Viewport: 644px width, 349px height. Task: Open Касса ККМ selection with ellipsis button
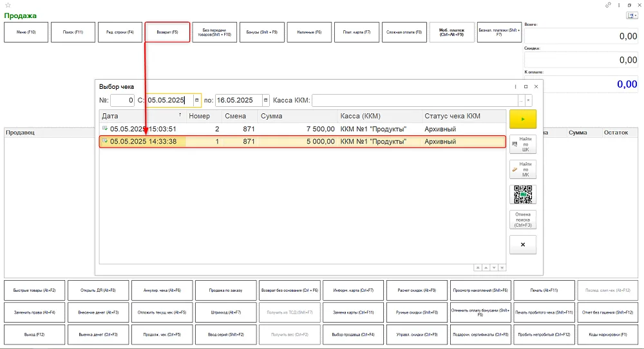(x=522, y=100)
